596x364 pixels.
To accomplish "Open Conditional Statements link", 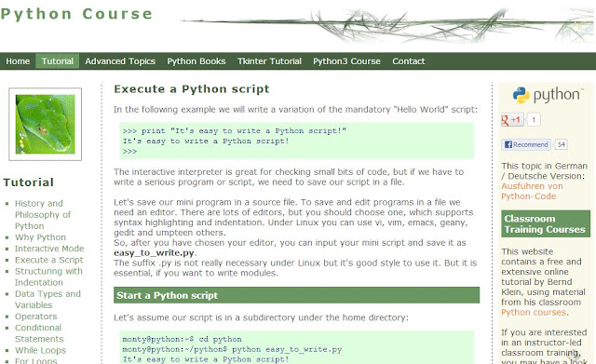I will pyautogui.click(x=39, y=333).
